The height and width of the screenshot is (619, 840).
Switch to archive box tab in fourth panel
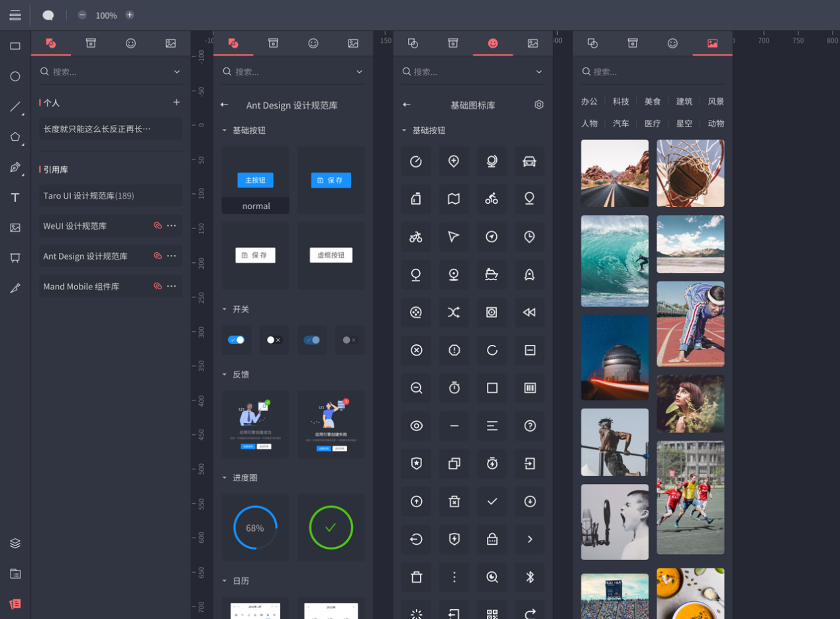click(633, 43)
